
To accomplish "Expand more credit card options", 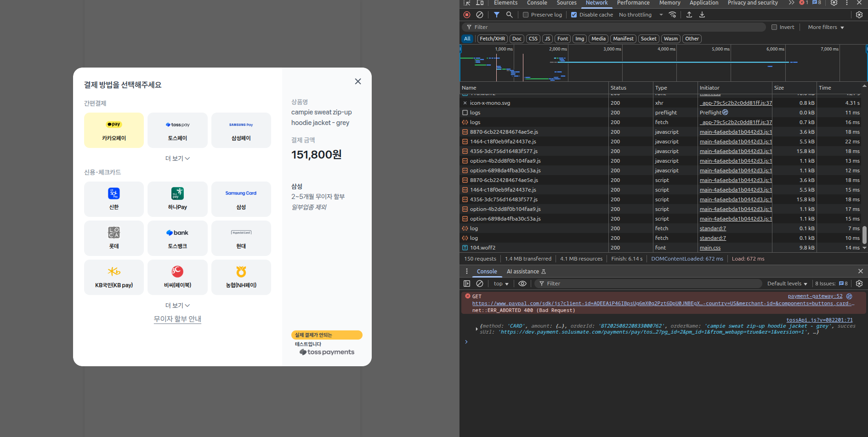I will (177, 306).
